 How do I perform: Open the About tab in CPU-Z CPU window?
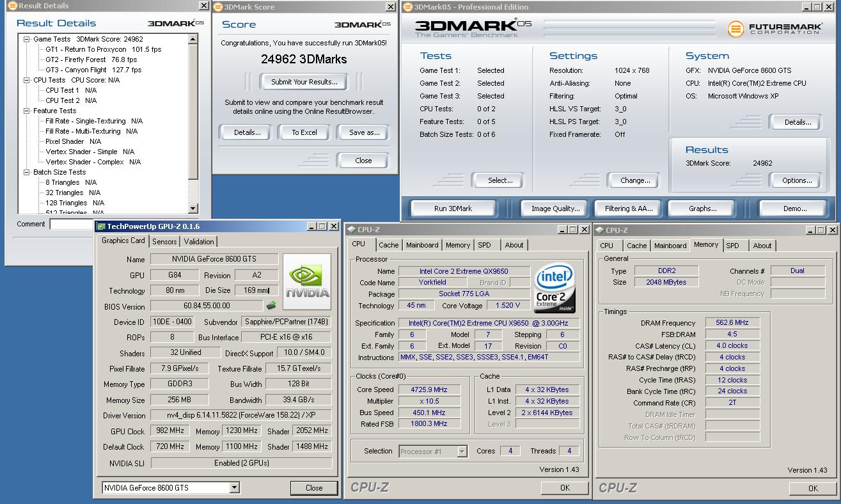[514, 245]
